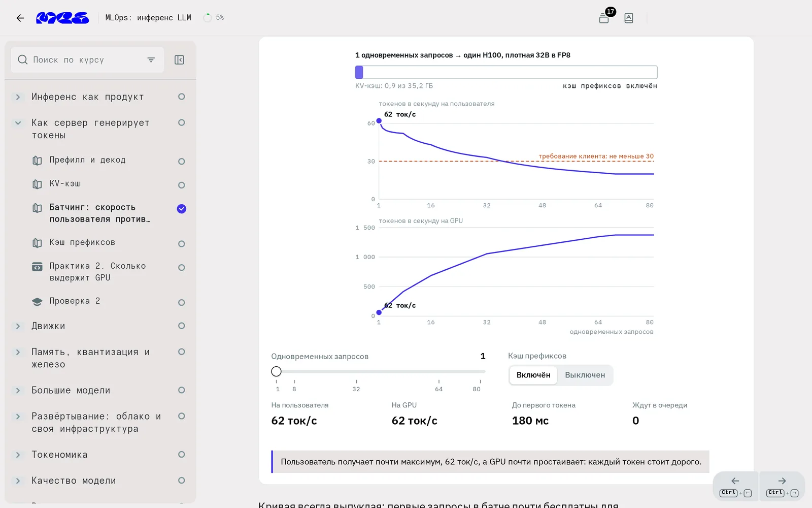This screenshot has height=508, width=812.
Task: Click concurrent requests slider handle
Action: (x=276, y=371)
